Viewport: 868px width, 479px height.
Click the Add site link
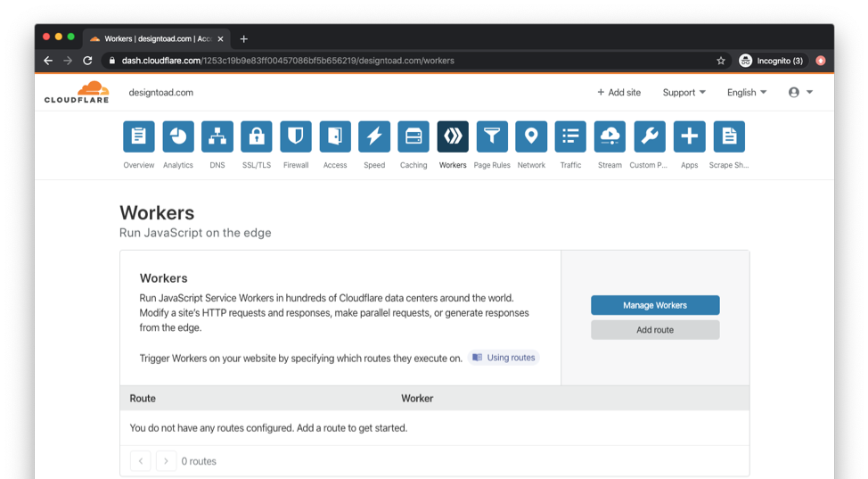[618, 93]
